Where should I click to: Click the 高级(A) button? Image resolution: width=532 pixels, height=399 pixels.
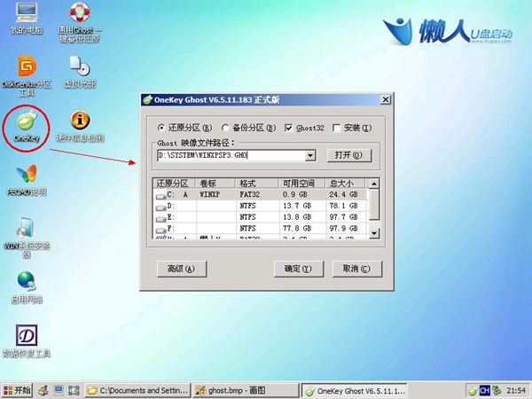coord(182,269)
